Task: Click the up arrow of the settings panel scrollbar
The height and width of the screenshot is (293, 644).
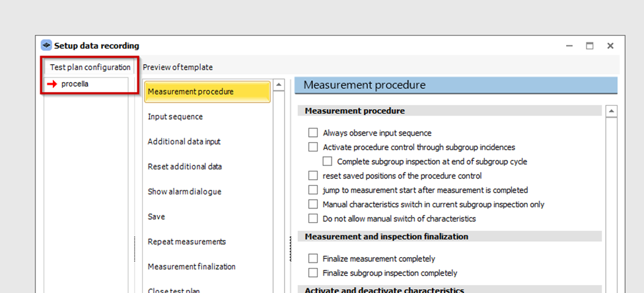Action: coord(612,112)
